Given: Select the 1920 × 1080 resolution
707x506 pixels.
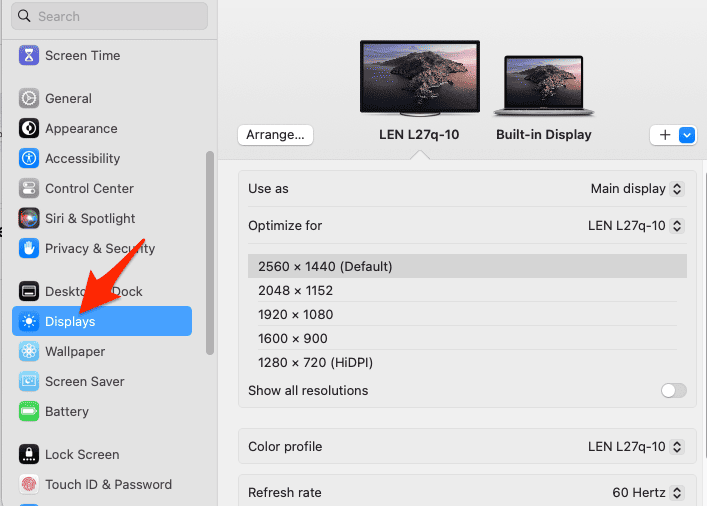Looking at the screenshot, I should pos(296,315).
